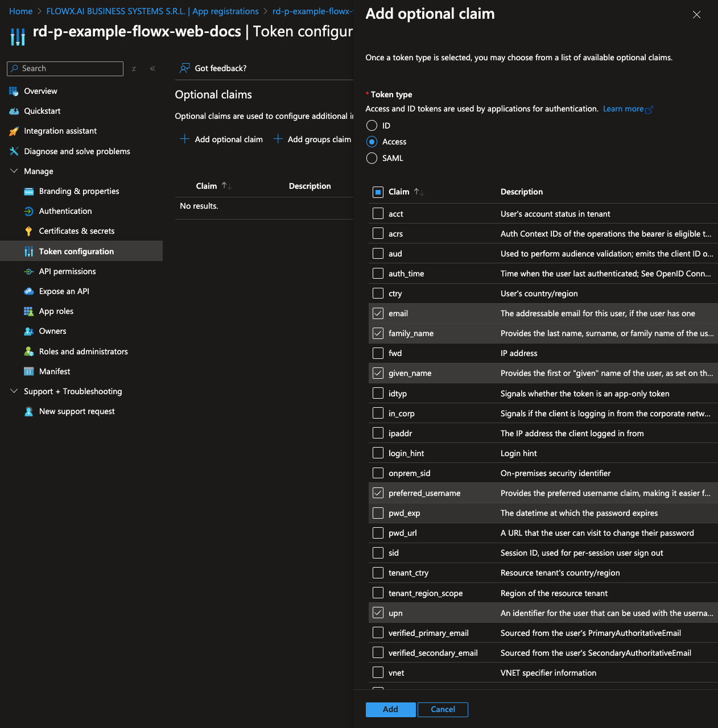The height and width of the screenshot is (728, 718).
Task: Click the Manifest icon
Action: (28, 371)
